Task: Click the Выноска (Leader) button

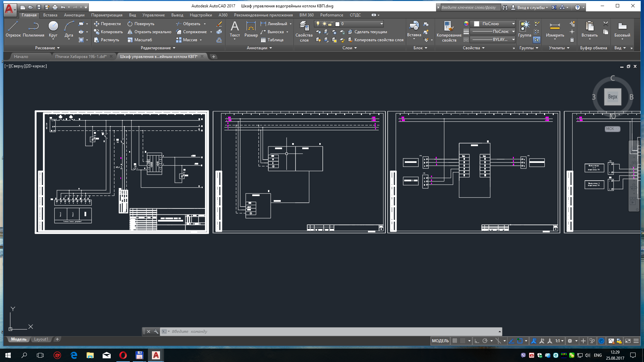Action: [x=272, y=32]
